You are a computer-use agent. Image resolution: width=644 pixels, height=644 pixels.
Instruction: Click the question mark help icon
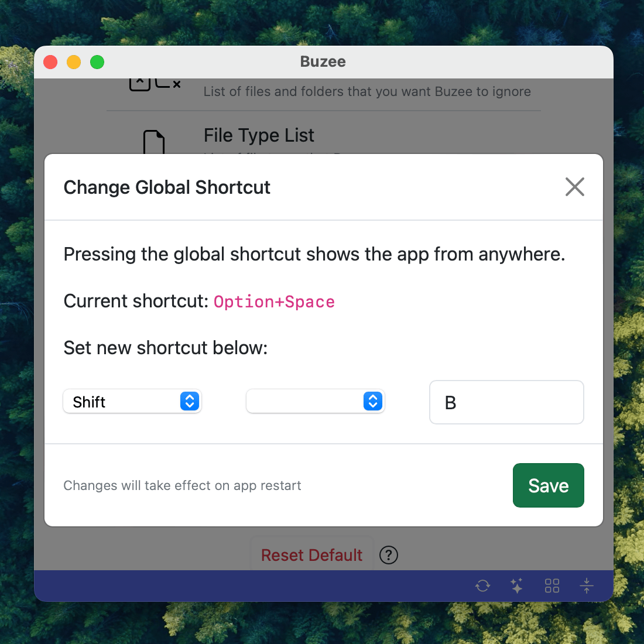tap(389, 554)
